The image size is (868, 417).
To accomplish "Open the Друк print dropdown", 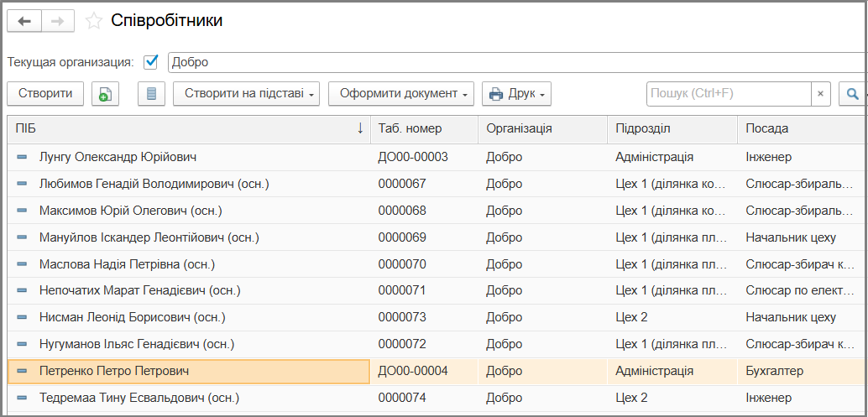I will click(516, 93).
